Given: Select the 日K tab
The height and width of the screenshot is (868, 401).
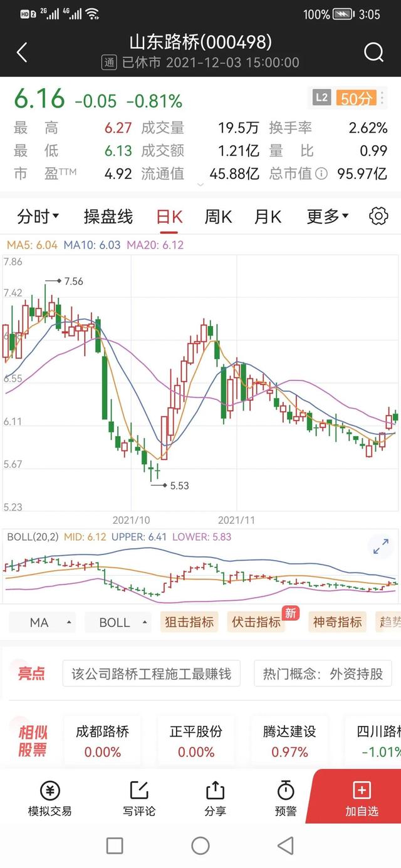Looking at the screenshot, I should 169,217.
